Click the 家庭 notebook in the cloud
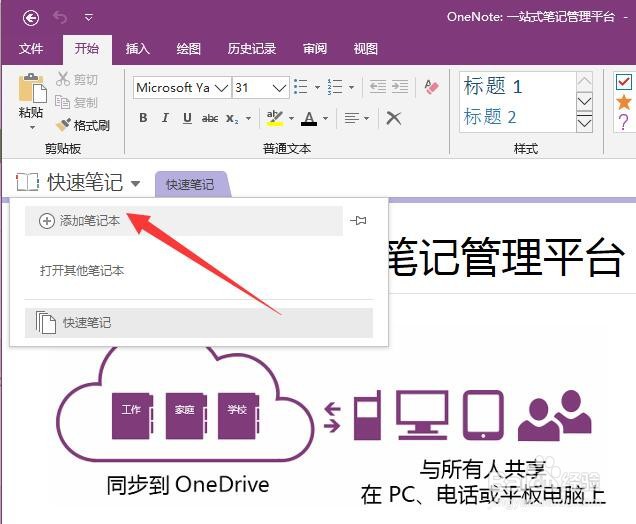 pyautogui.click(x=185, y=416)
